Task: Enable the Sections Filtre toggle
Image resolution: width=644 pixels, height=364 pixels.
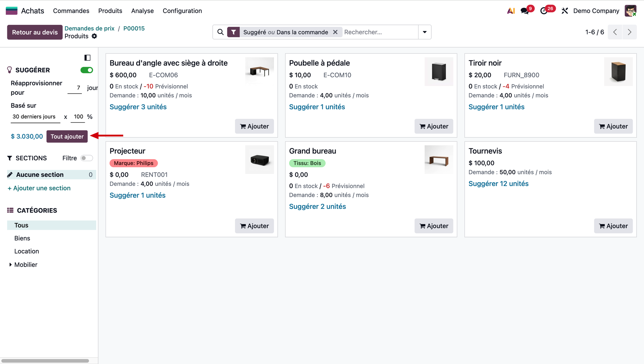Action: [x=87, y=158]
